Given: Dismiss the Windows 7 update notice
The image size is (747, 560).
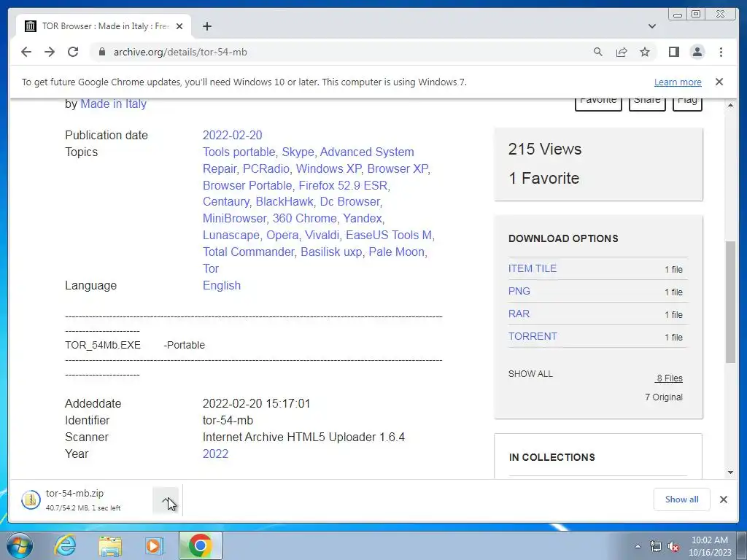Looking at the screenshot, I should click(x=719, y=82).
